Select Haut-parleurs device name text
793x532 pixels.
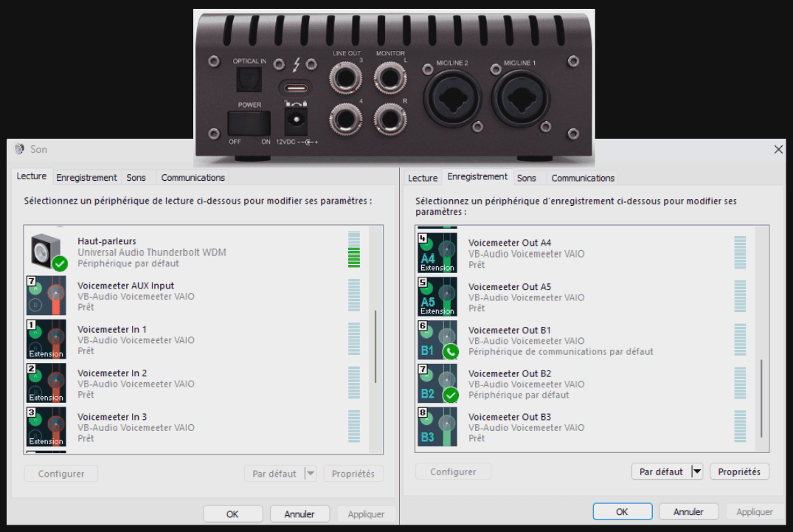coord(107,241)
